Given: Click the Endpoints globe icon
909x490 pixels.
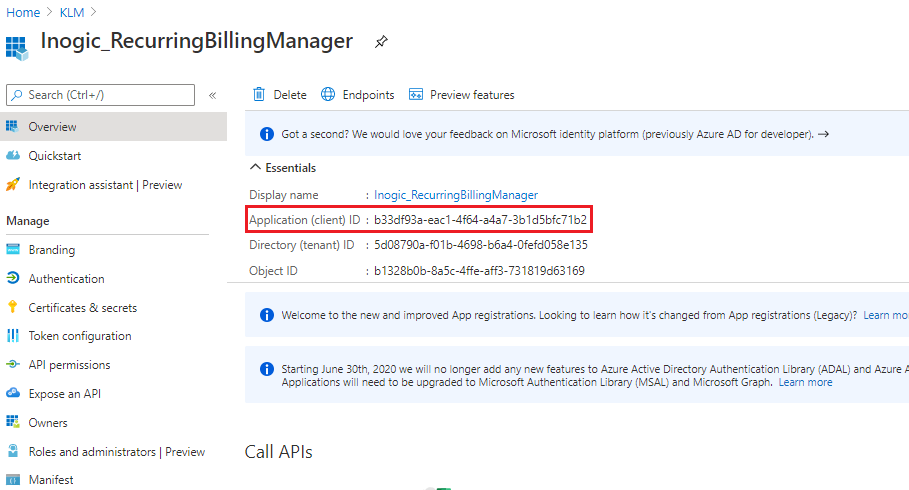Looking at the screenshot, I should point(328,94).
